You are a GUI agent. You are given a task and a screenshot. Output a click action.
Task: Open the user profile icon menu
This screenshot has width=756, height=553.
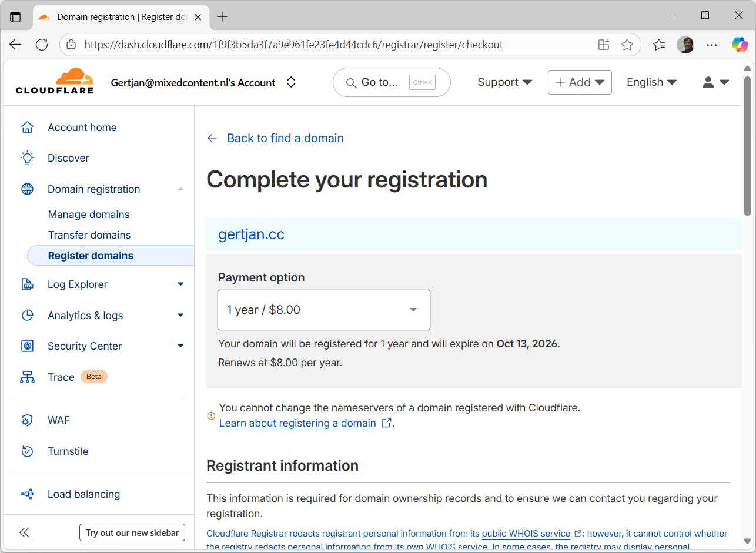click(x=715, y=82)
